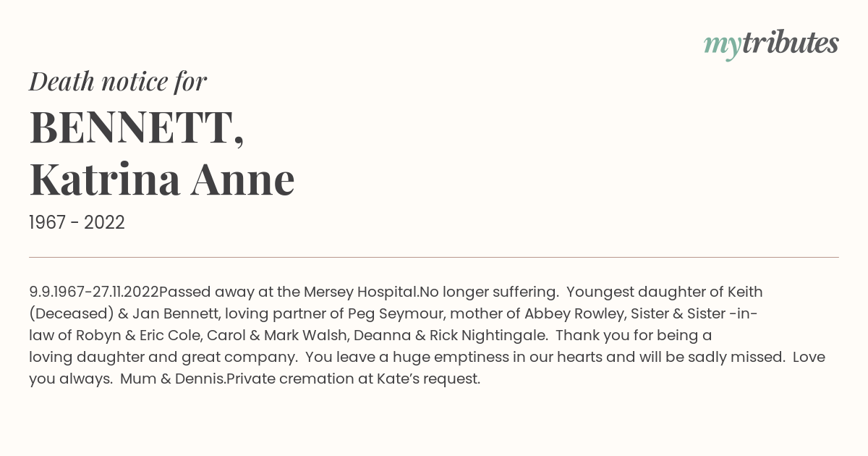Select the BENNETT surname heading
The image size is (868, 456).
tap(137, 129)
